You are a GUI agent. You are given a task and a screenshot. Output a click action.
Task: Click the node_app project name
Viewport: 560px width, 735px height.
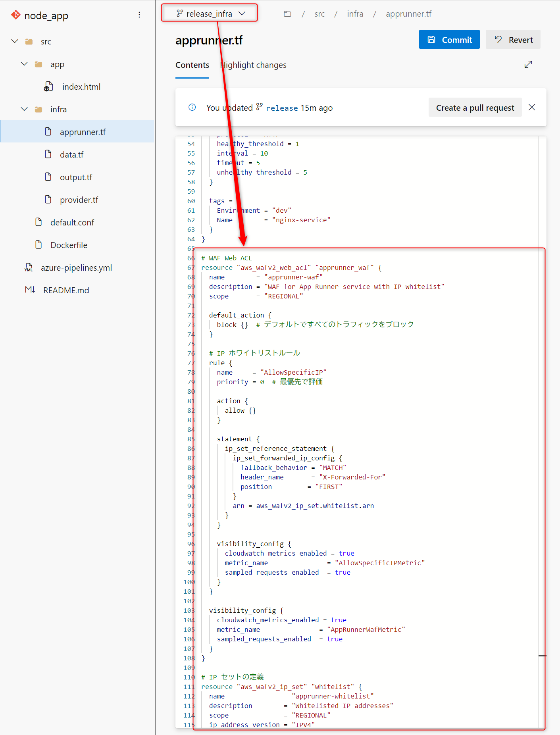46,15
